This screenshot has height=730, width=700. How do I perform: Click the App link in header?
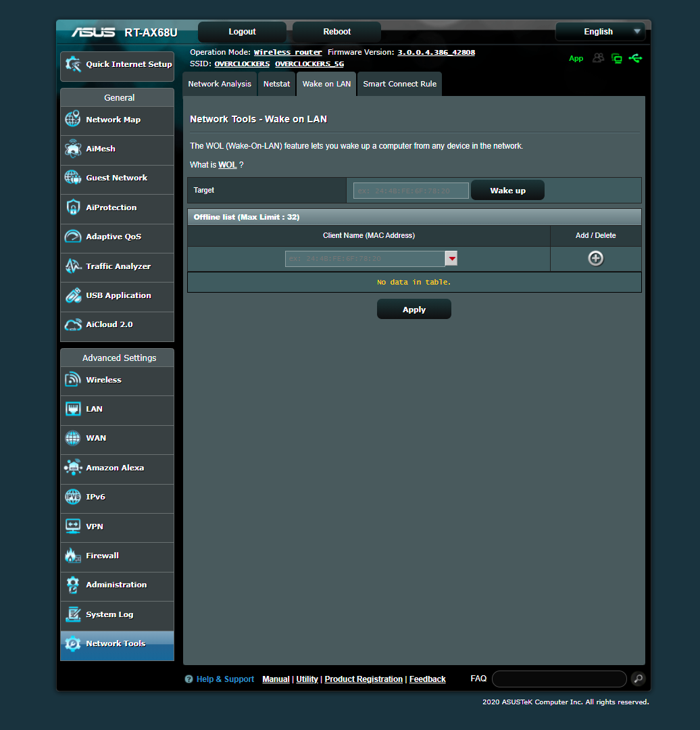[576, 58]
